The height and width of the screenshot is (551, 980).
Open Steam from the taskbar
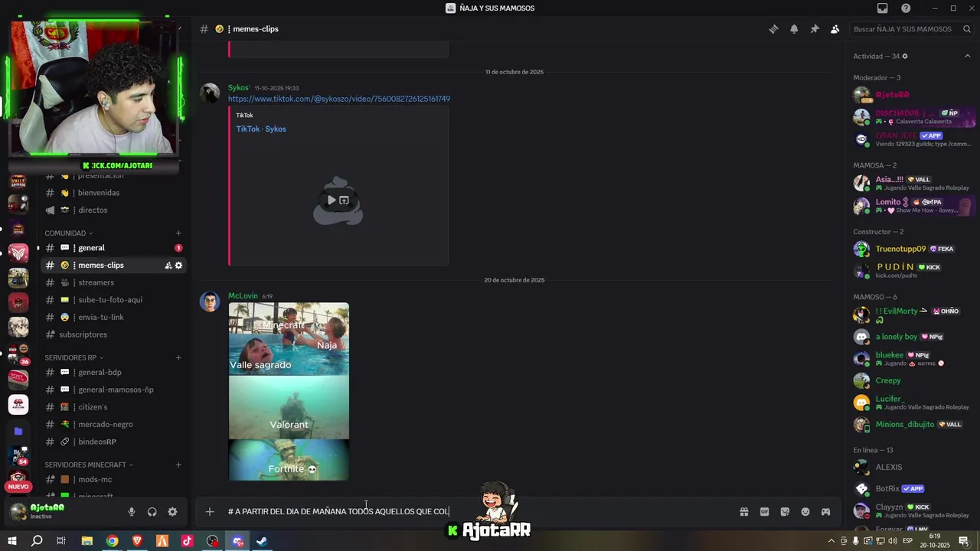pos(262,541)
